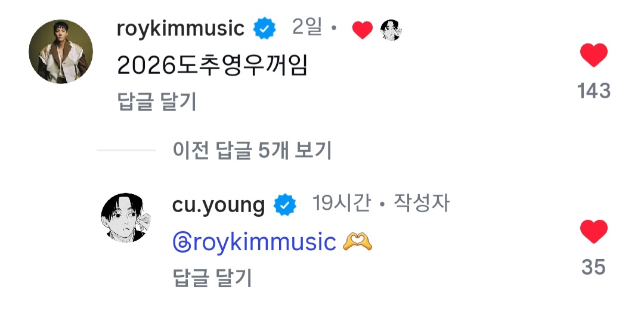Follow the @roykimmusic mention link
644x311 pixels.
(255, 242)
